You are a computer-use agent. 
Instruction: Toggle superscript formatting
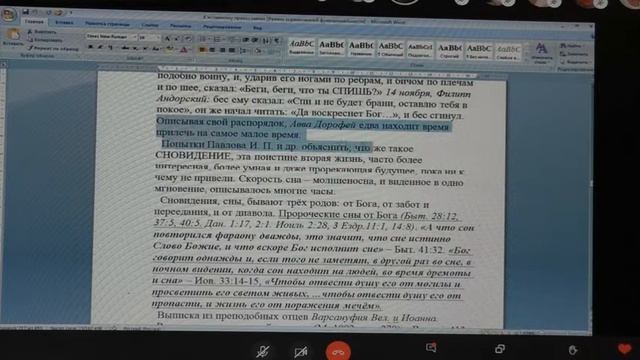coord(145,48)
